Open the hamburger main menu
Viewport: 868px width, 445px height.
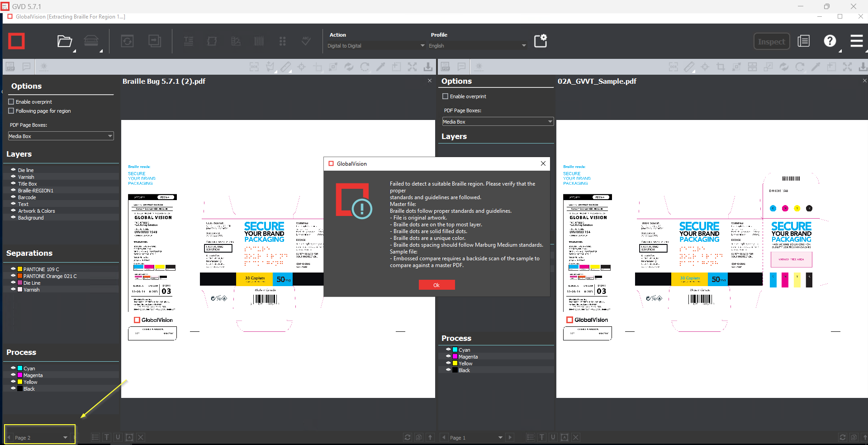[x=856, y=41]
